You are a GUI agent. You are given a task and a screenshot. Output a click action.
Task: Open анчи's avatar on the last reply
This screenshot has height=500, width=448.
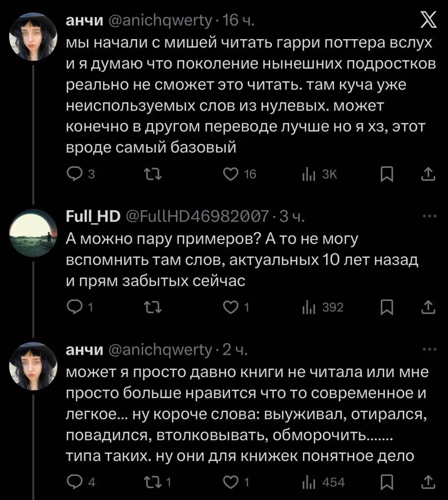pyautogui.click(x=34, y=366)
